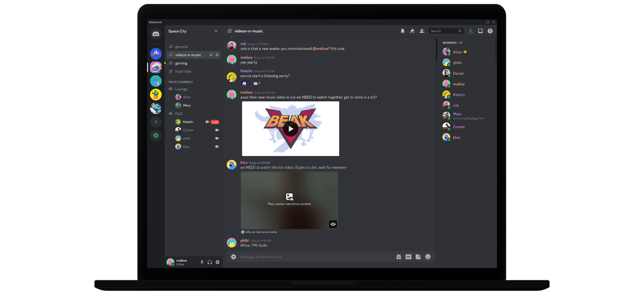The height and width of the screenshot is (295, 644).
Task: Open the help question mark icon
Action: coord(490,31)
